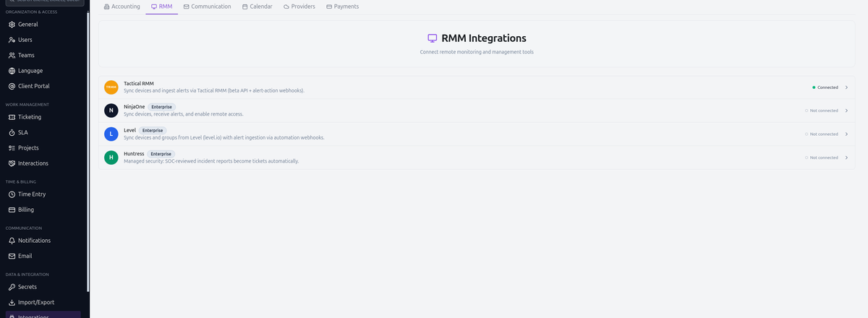Click the Tactical RMM orange logo

111,87
